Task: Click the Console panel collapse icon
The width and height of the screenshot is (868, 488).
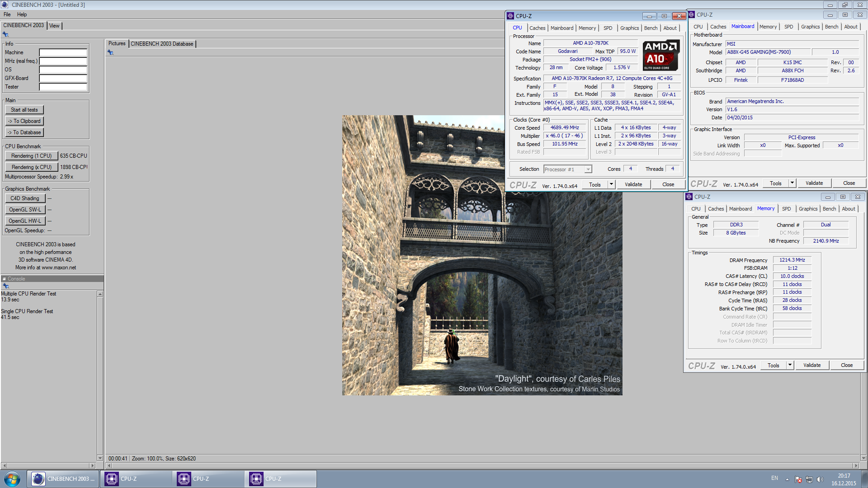Action: coord(4,279)
